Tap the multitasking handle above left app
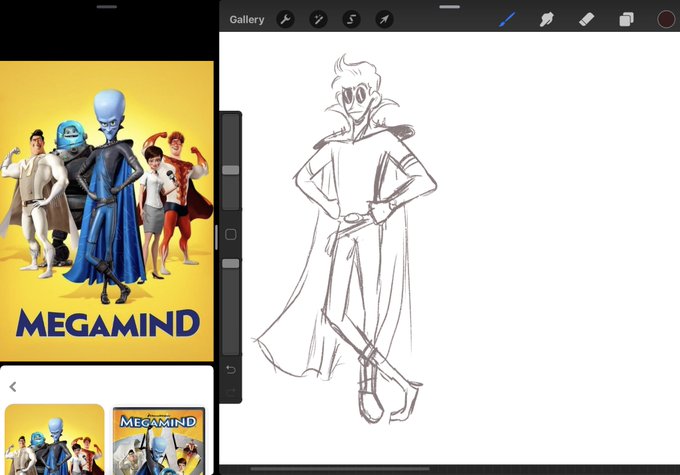 tap(107, 7)
